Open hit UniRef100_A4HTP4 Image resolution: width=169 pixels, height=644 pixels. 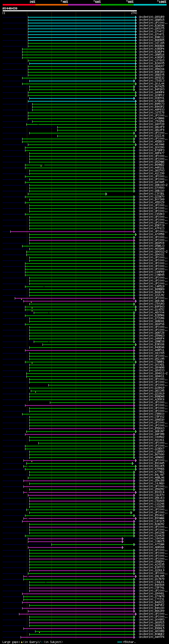[152, 637]
